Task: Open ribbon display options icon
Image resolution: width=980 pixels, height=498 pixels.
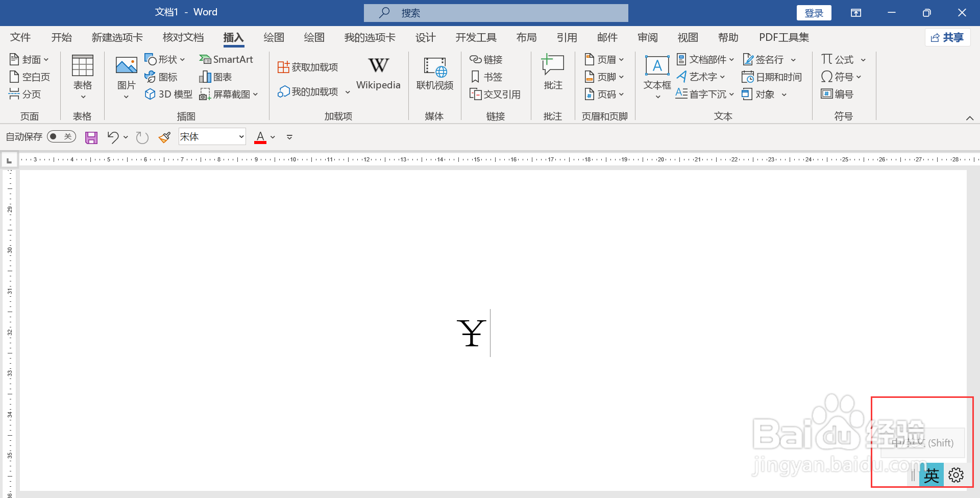Action: (856, 13)
